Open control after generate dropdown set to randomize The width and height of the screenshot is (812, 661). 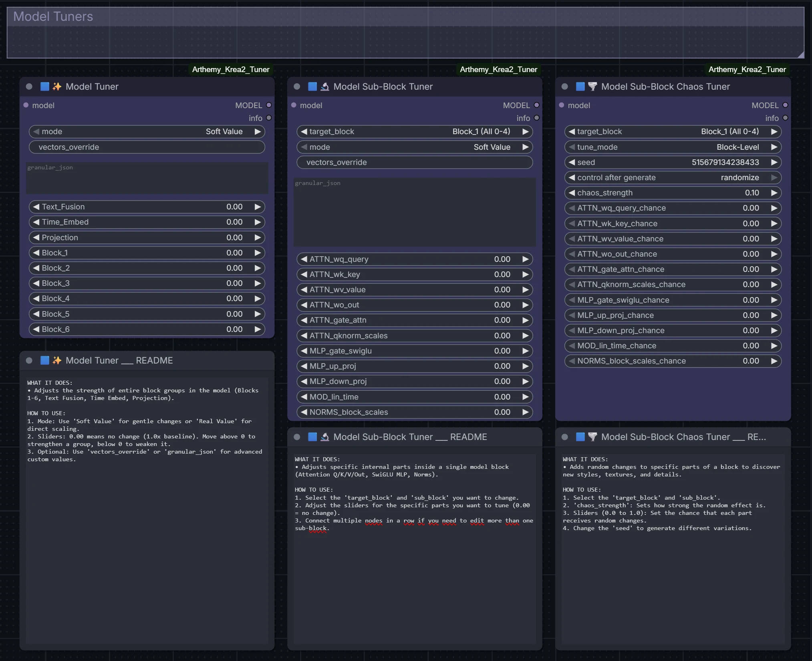pos(673,177)
